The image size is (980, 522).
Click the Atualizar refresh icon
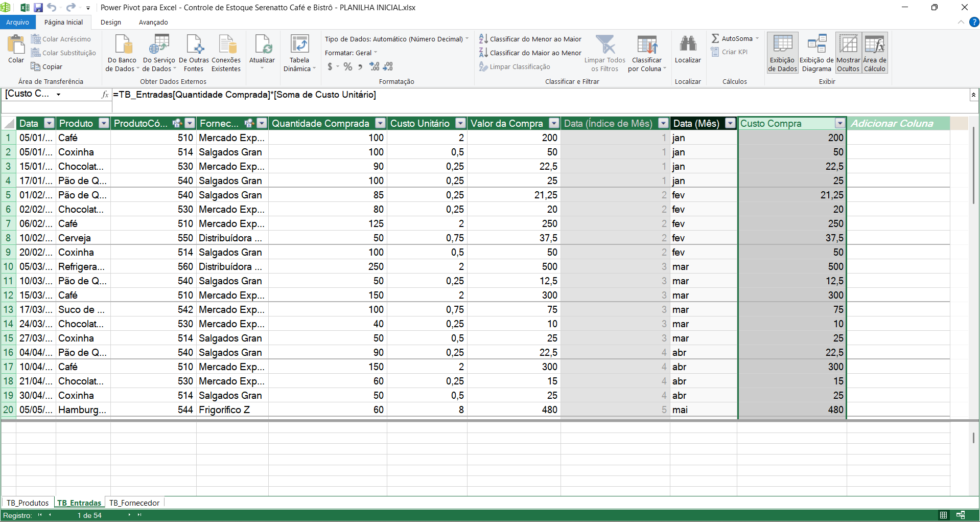pyautogui.click(x=263, y=44)
